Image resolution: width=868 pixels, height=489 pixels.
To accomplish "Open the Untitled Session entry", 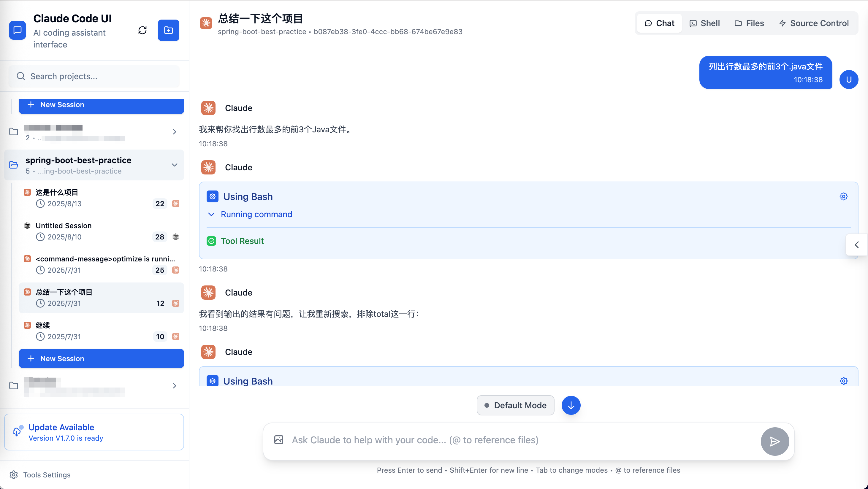I will [101, 231].
